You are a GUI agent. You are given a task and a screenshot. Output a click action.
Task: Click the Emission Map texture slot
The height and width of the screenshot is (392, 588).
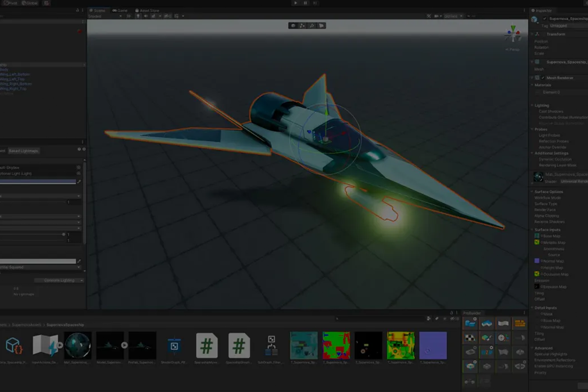pyautogui.click(x=537, y=286)
